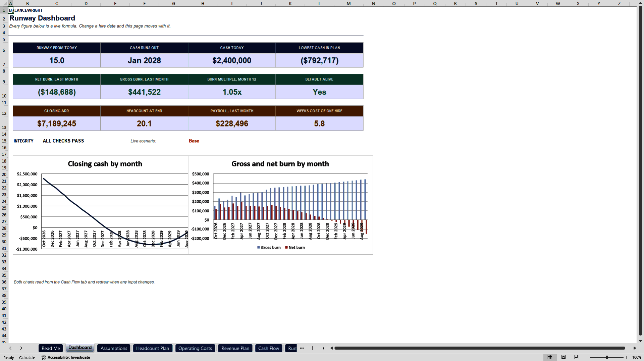Switch to Normal view
The height and width of the screenshot is (361, 644).
pyautogui.click(x=550, y=357)
